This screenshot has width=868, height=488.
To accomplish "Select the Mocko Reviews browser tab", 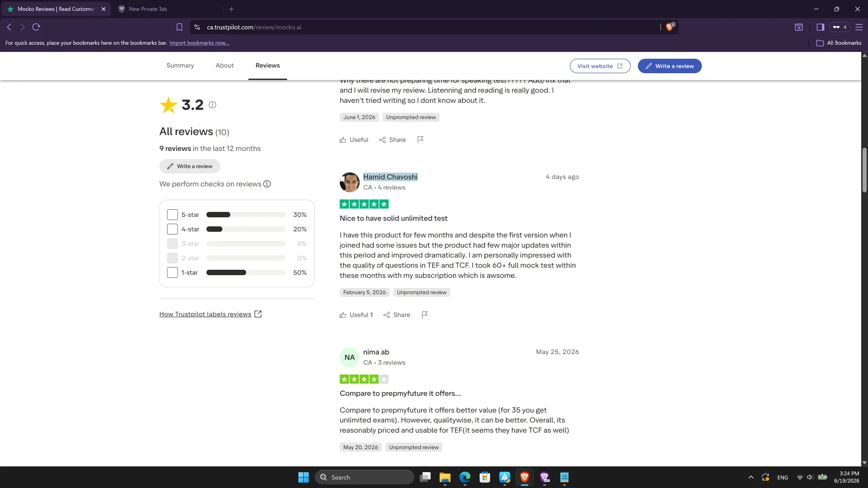I will tap(56, 9).
